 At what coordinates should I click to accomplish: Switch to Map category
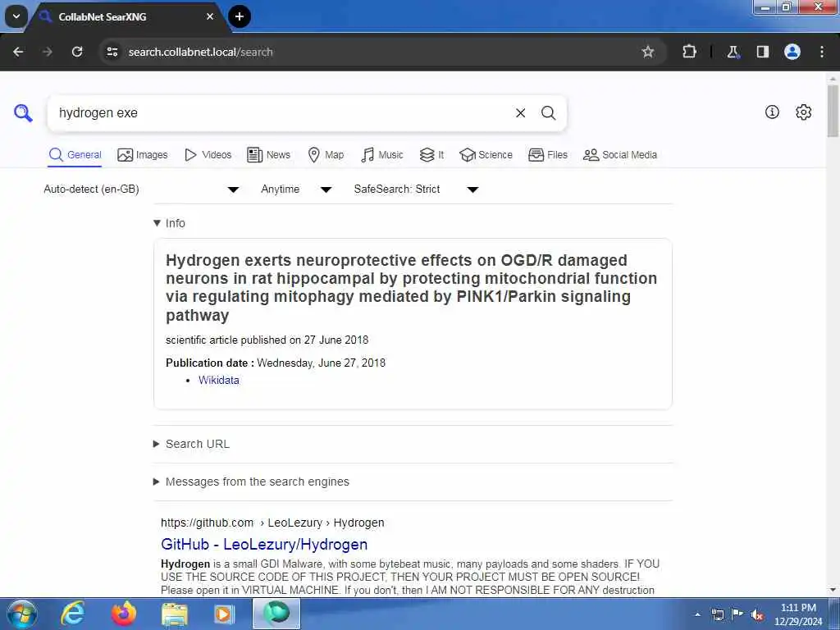326,155
